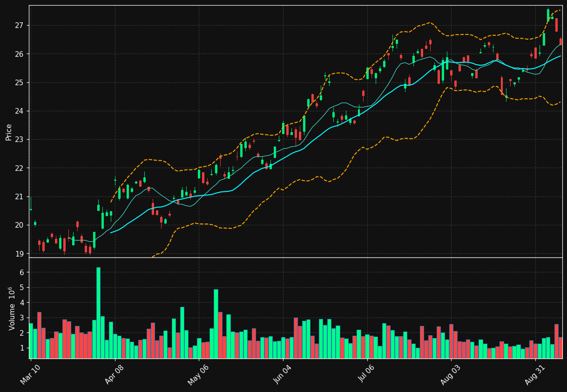Click the 6 volume tick label

coord(22,272)
